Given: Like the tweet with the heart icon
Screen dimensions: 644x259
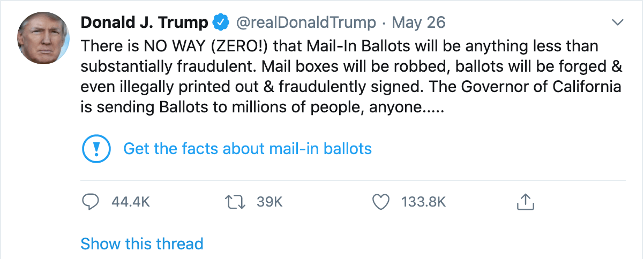Looking at the screenshot, I should tap(380, 202).
